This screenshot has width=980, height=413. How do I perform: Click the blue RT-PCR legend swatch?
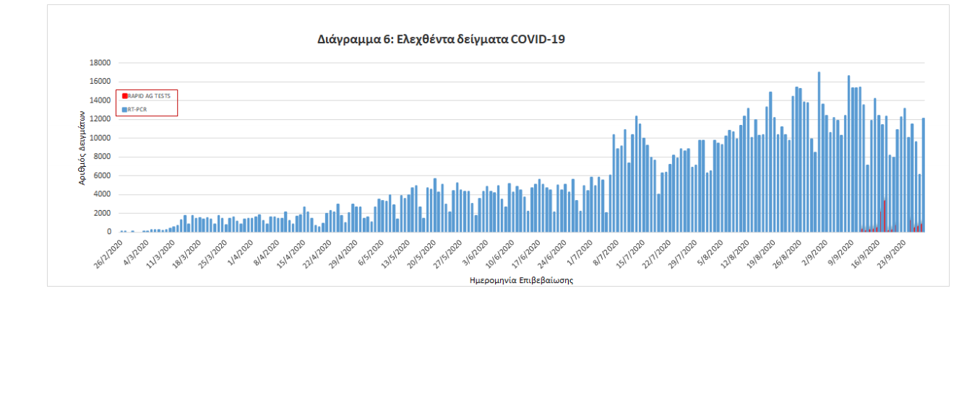point(124,110)
